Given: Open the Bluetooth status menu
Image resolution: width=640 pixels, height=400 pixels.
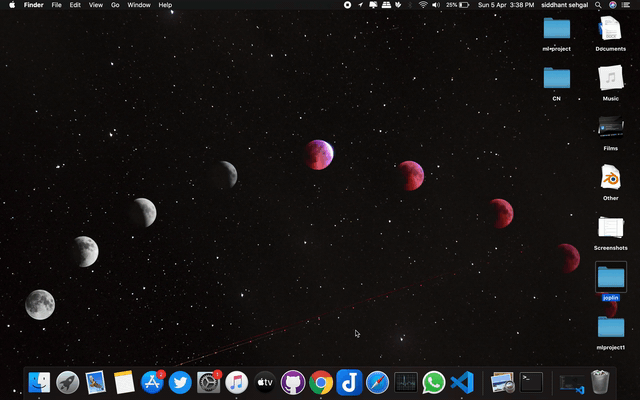Looking at the screenshot, I should click(x=410, y=5).
